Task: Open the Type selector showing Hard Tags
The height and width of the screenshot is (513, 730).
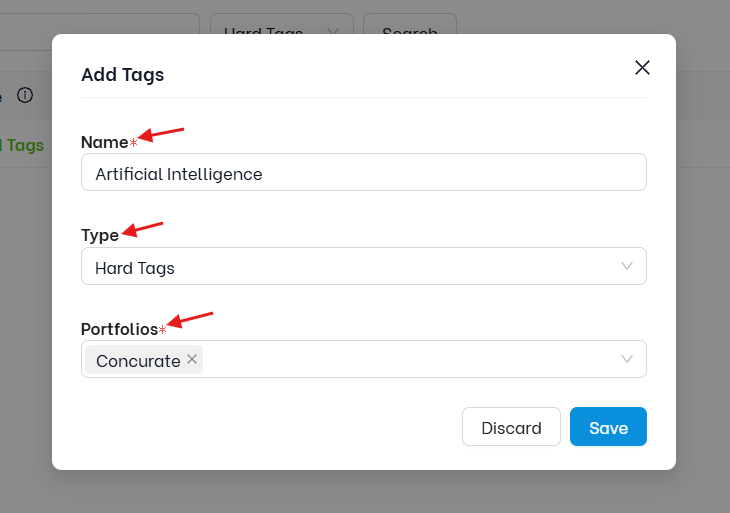Action: click(364, 266)
